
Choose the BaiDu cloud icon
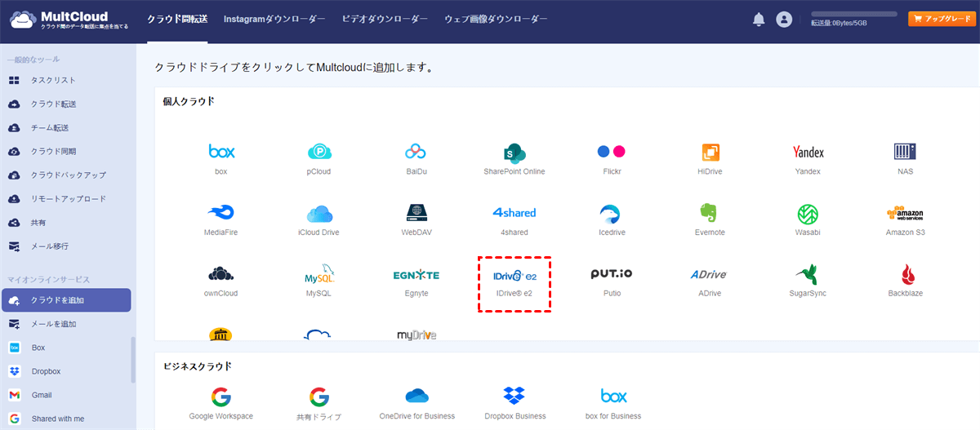click(416, 152)
